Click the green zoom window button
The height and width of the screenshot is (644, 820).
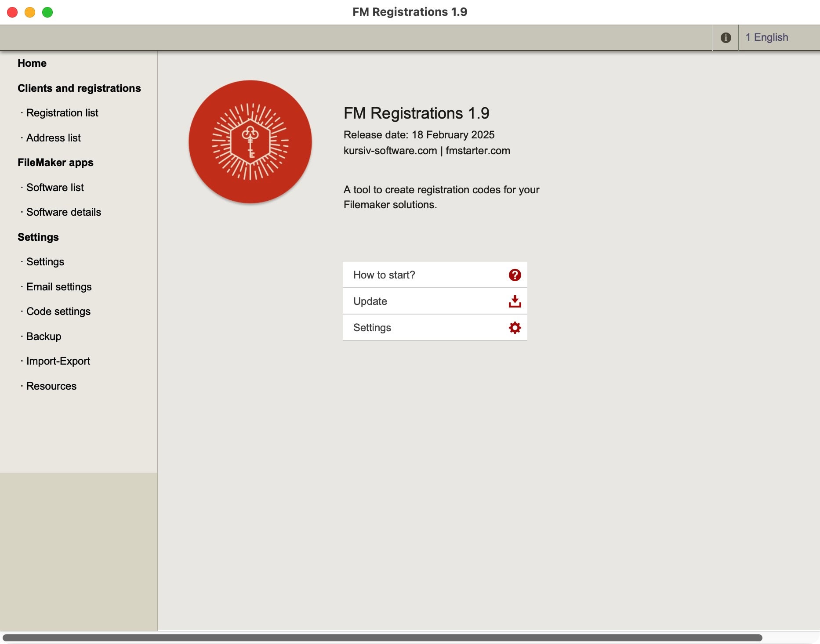[x=47, y=12]
